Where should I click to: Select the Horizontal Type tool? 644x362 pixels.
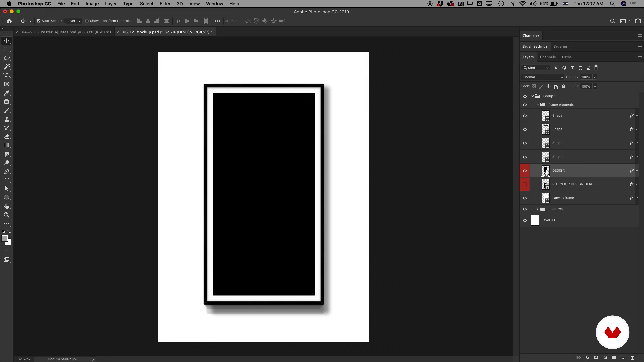tap(7, 180)
